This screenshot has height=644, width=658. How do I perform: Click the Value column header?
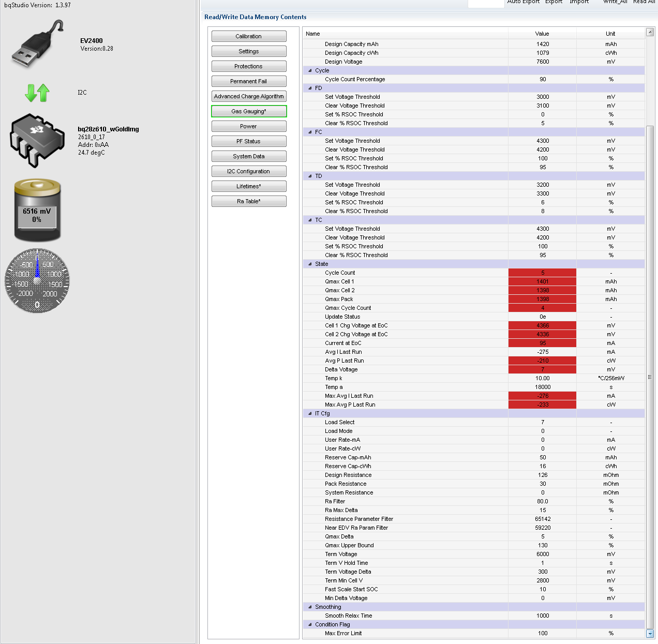pos(542,34)
